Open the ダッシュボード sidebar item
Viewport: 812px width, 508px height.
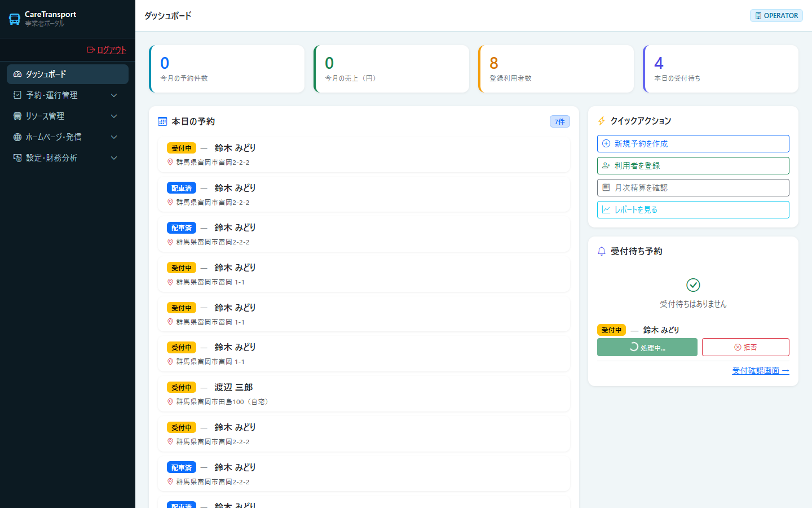coord(68,75)
